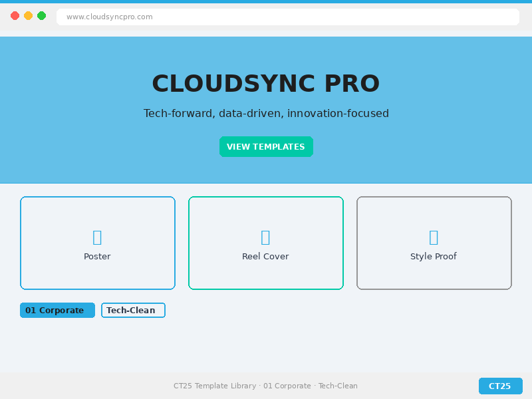Open the Style Proof template card
This screenshot has height=399, width=532.
pyautogui.click(x=434, y=214)
